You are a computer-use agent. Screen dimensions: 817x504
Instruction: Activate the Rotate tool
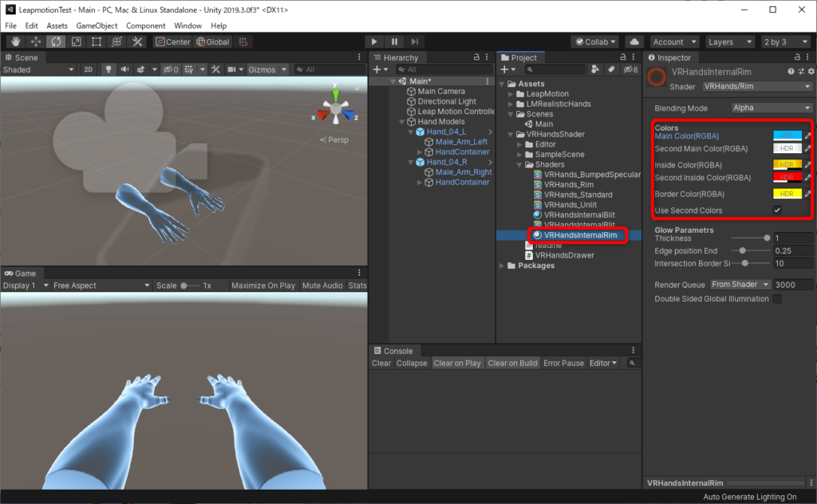[x=57, y=41]
